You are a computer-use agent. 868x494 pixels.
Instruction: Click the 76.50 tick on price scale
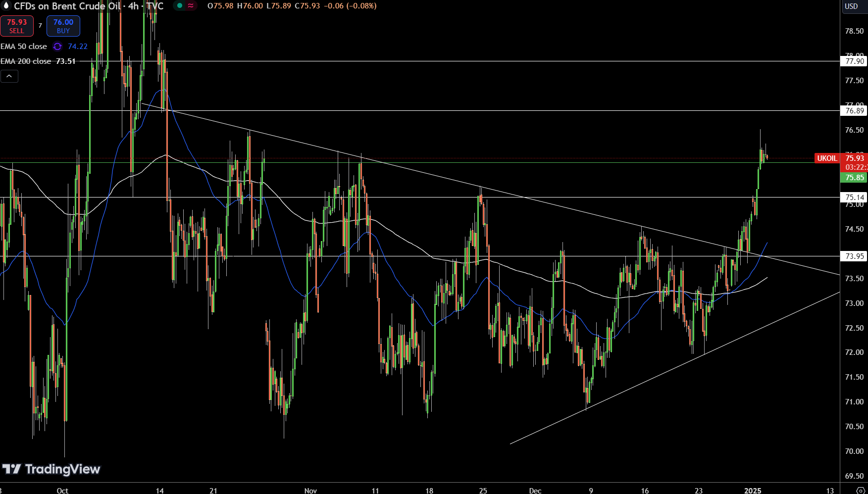click(x=854, y=130)
